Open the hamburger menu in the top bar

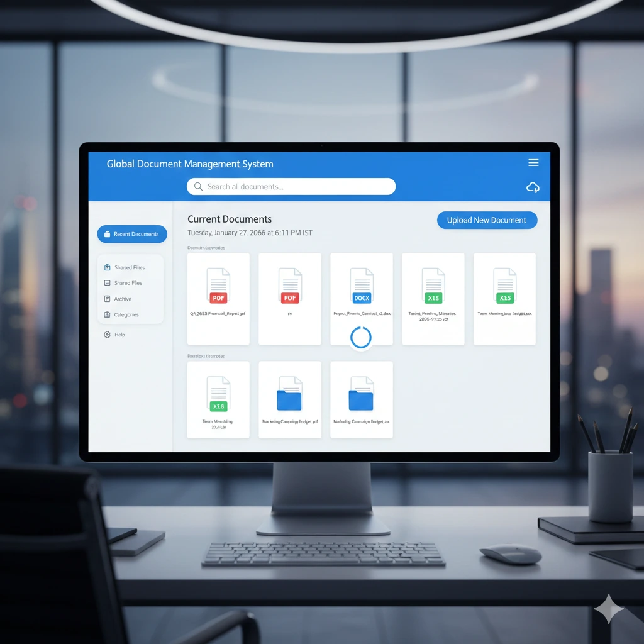[x=533, y=162]
